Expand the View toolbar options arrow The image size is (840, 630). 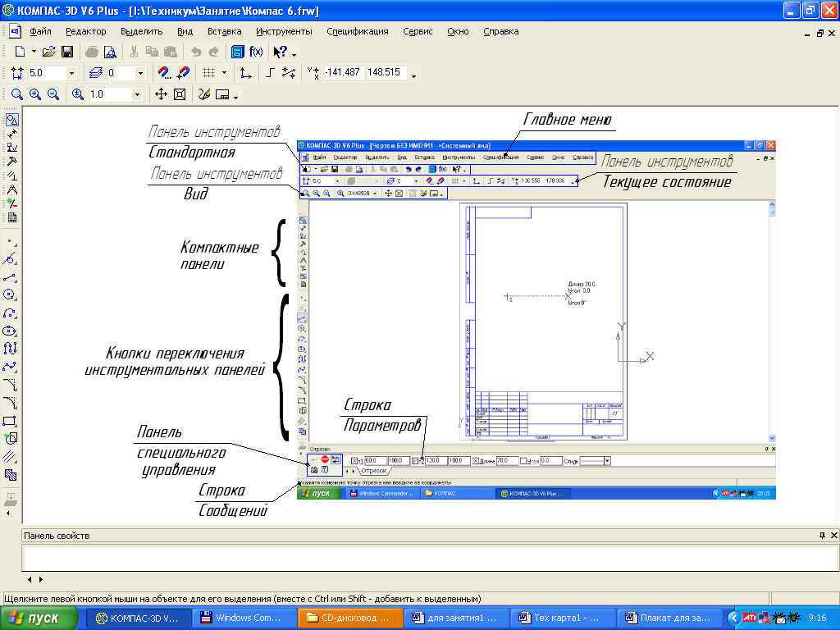tap(235, 98)
